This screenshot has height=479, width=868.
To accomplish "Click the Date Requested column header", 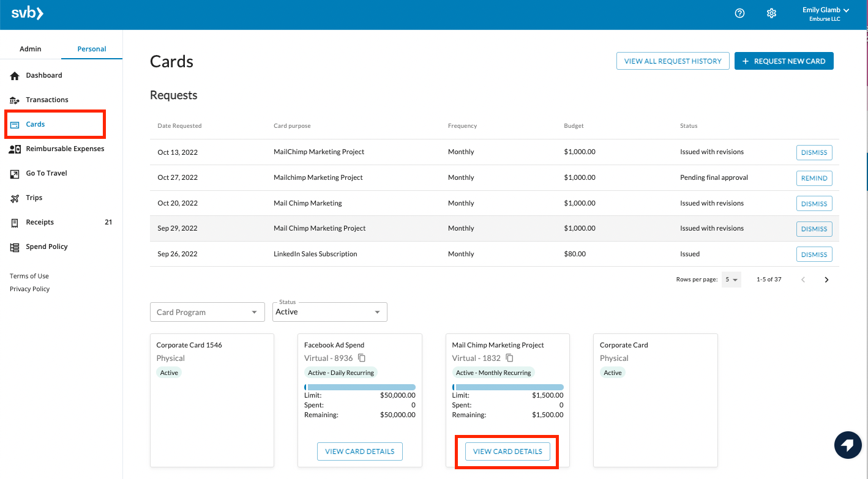I will click(x=179, y=126).
